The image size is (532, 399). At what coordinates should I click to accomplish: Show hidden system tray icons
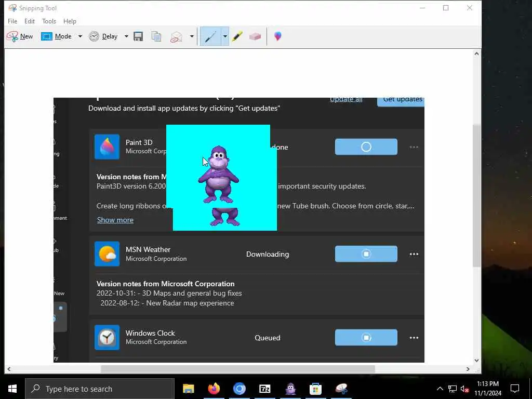pyautogui.click(x=440, y=389)
